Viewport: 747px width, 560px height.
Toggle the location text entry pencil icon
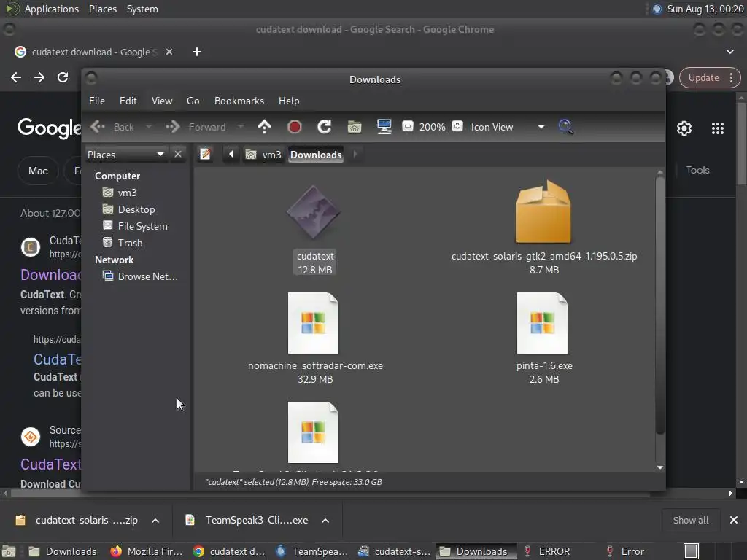[x=205, y=155]
